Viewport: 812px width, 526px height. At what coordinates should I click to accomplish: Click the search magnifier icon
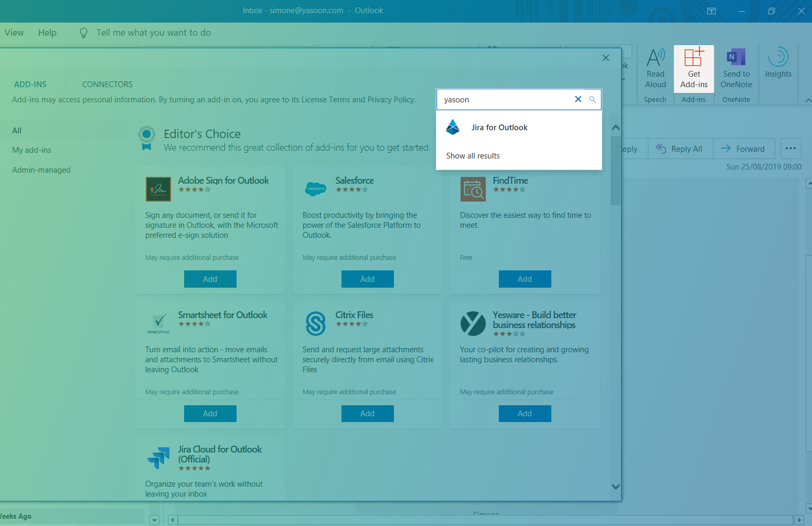pyautogui.click(x=593, y=99)
